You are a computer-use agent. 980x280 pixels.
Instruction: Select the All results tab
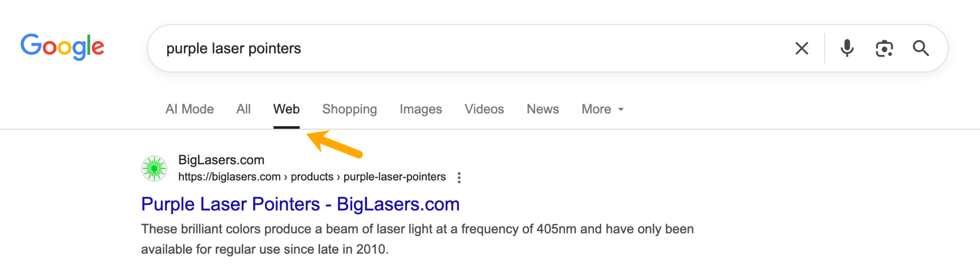[243, 109]
